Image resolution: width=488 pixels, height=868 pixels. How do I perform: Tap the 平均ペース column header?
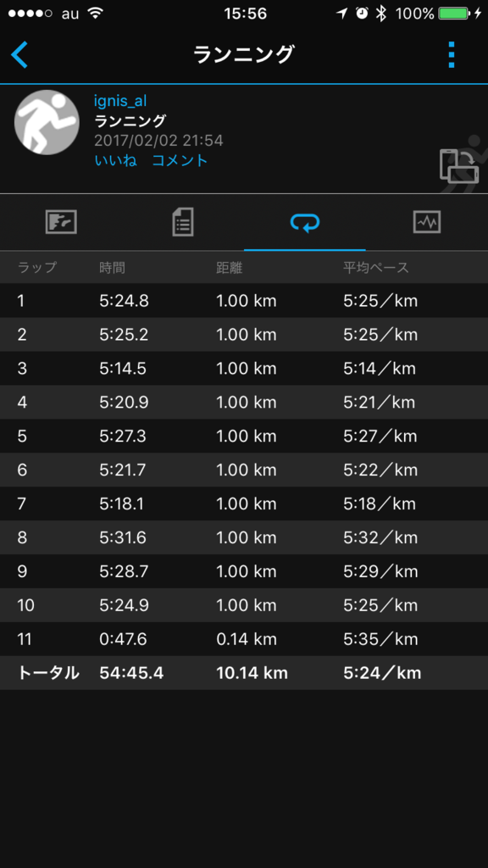pos(375,268)
